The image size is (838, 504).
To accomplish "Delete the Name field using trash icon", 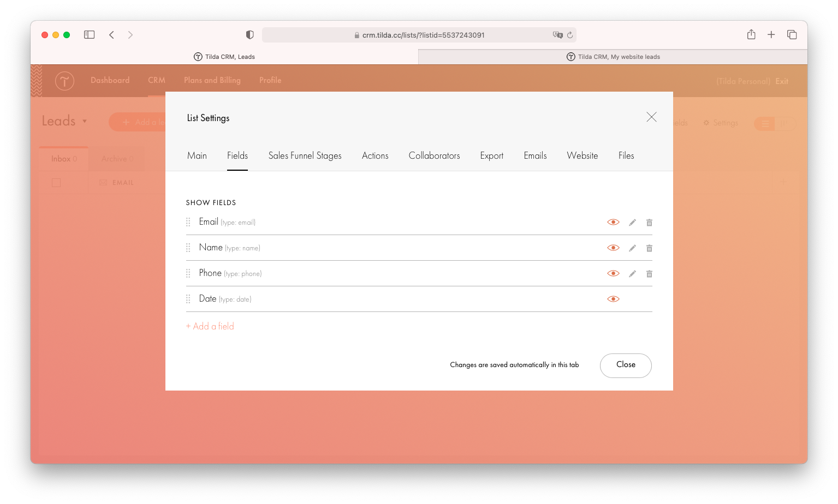I will [649, 248].
